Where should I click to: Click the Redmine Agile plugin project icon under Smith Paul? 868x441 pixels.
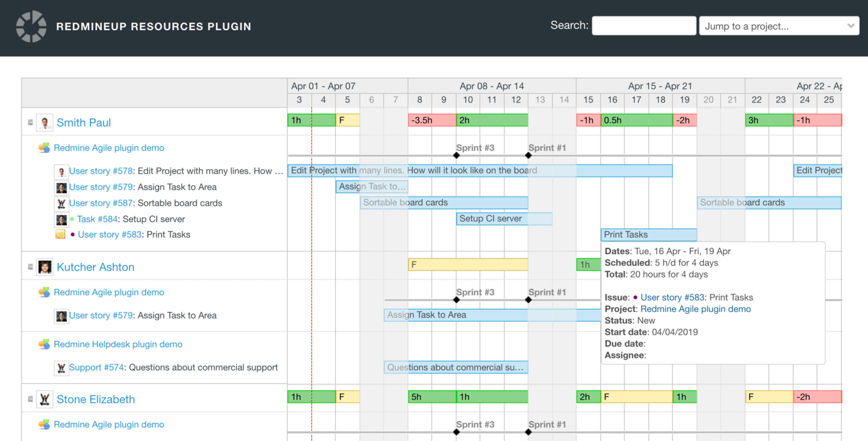tap(43, 147)
